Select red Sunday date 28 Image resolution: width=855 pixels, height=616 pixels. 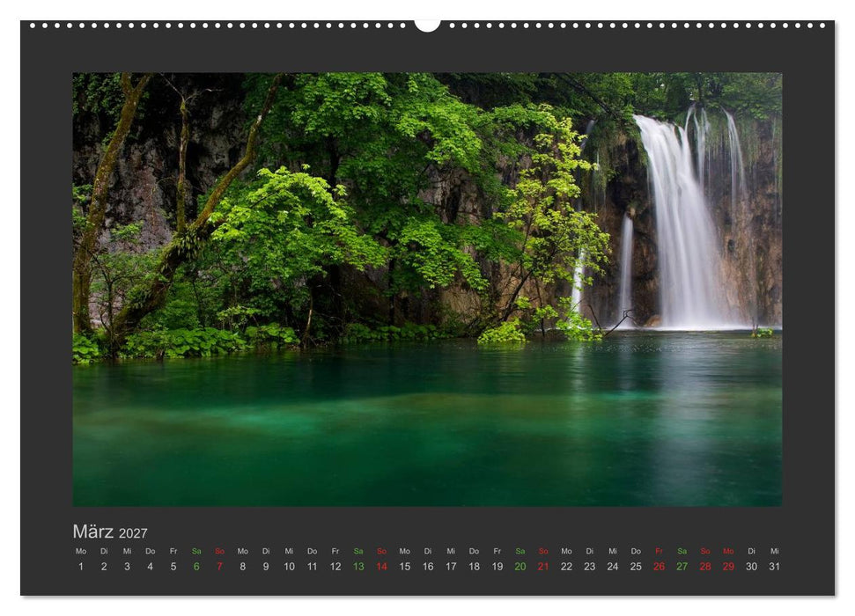[705, 567]
